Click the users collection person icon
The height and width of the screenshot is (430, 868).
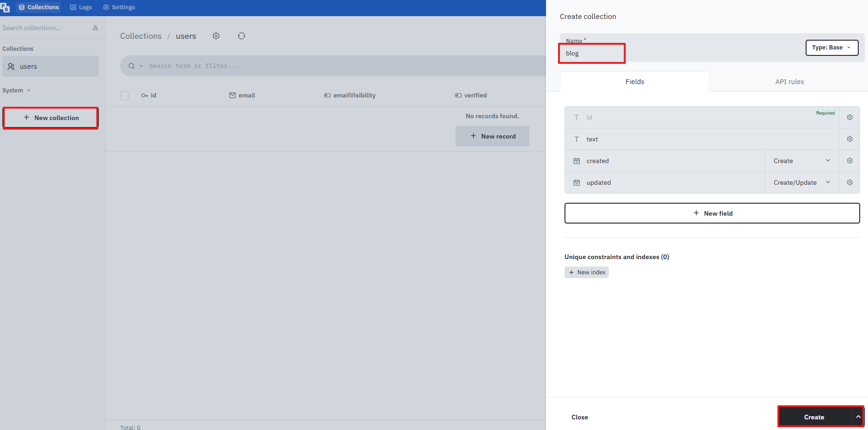click(x=12, y=67)
